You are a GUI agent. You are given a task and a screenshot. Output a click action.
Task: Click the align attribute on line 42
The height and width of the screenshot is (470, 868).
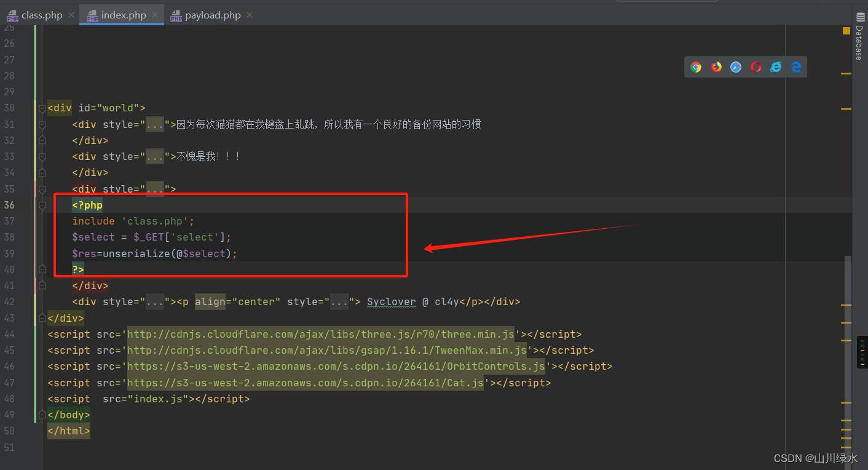pyautogui.click(x=210, y=302)
